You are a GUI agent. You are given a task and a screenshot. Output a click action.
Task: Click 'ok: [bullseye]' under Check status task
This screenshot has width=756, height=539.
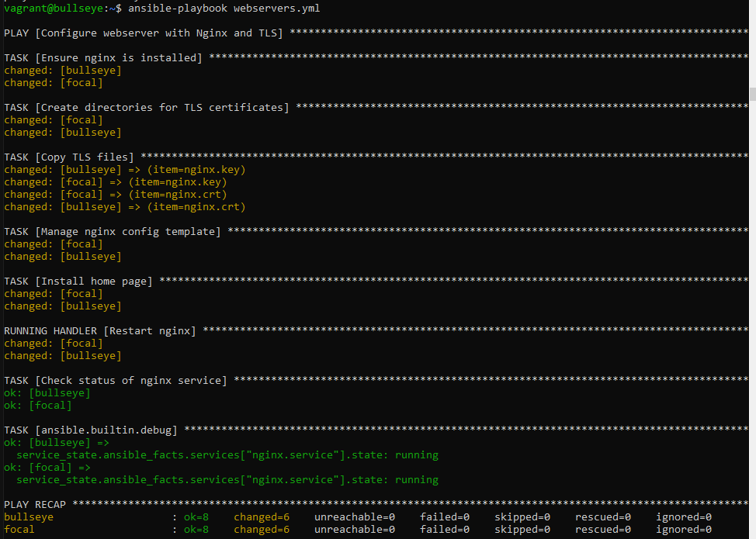(47, 393)
